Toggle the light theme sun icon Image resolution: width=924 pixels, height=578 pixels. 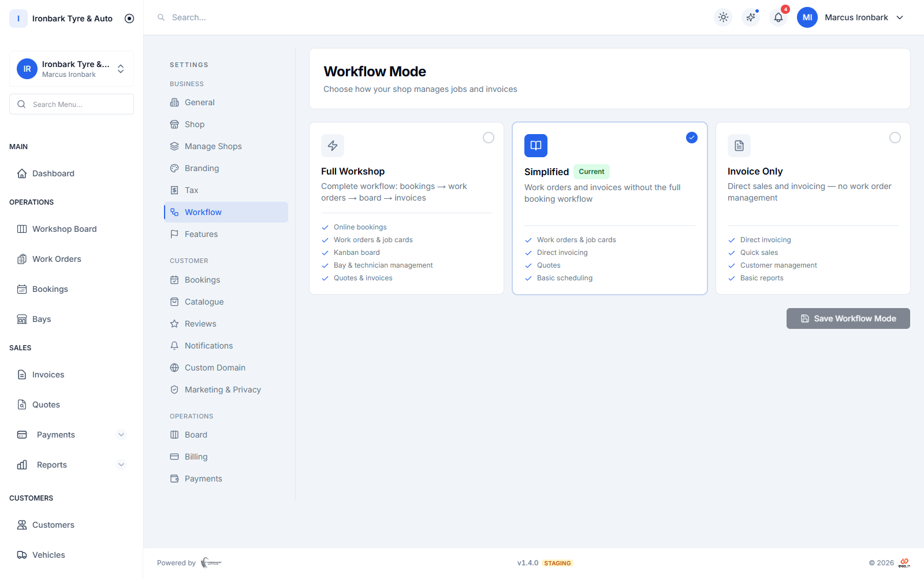tap(723, 17)
